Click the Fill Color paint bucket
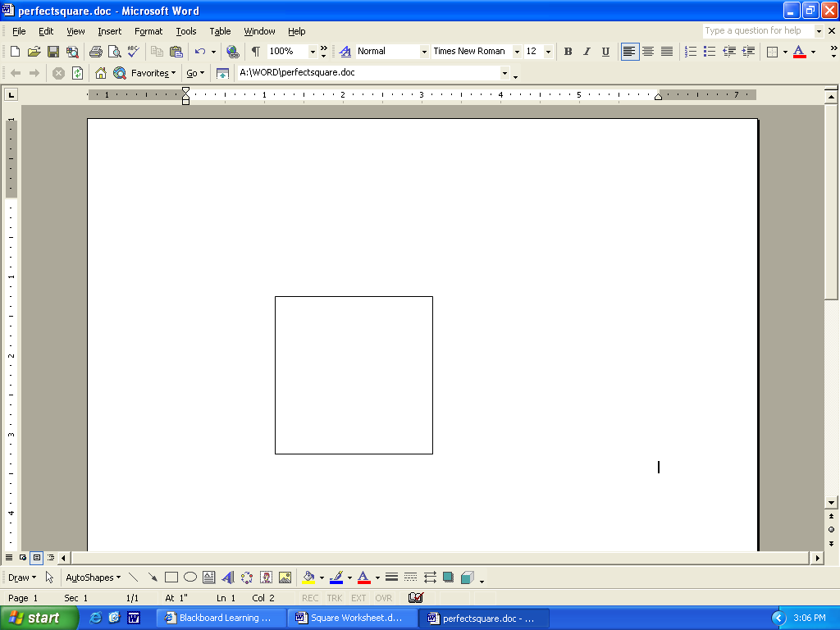Viewport: 840px width, 630px height. 308,577
